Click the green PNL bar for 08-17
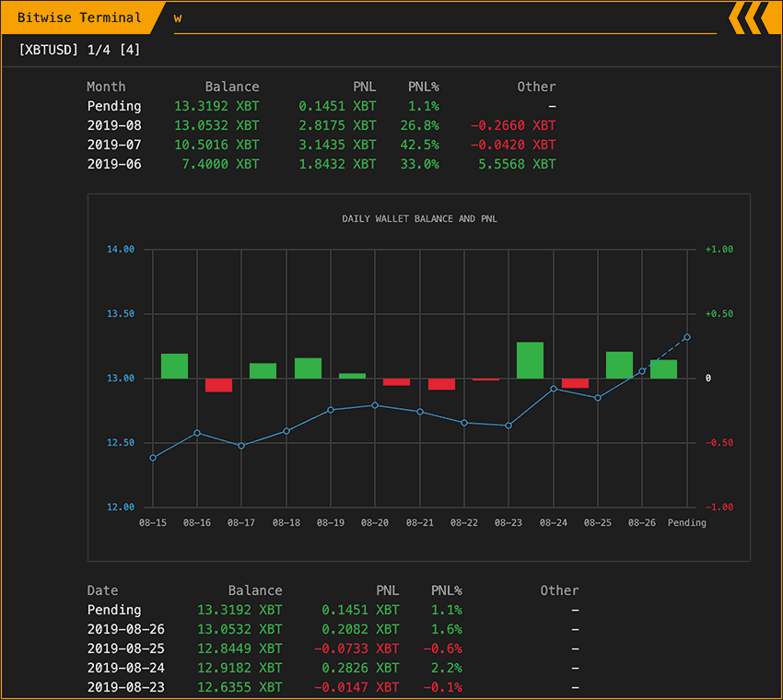This screenshot has width=783, height=700. point(263,370)
